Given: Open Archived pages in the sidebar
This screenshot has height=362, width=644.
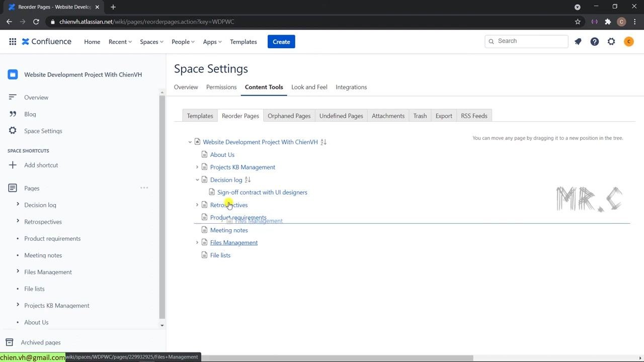Looking at the screenshot, I should click(x=41, y=342).
